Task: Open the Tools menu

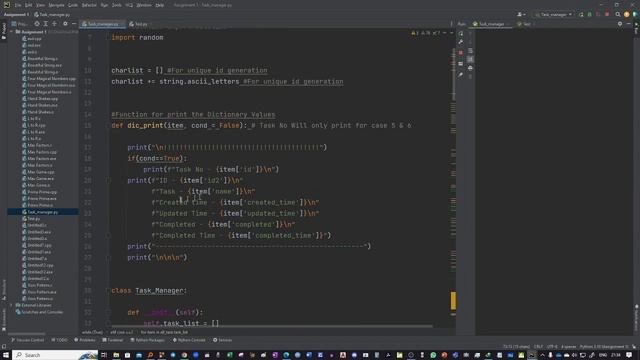Action: tap(117, 5)
